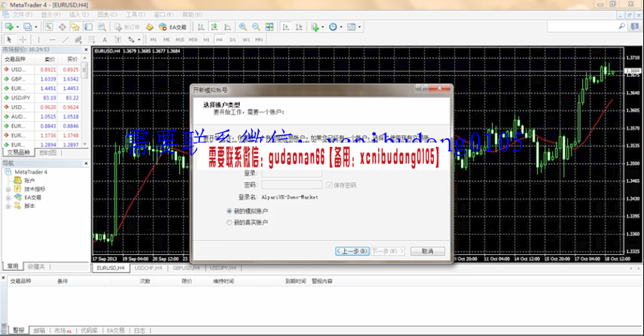The width and height of the screenshot is (644, 336).
Task: Open the Profiles toolbar icon
Action: (x=27, y=27)
